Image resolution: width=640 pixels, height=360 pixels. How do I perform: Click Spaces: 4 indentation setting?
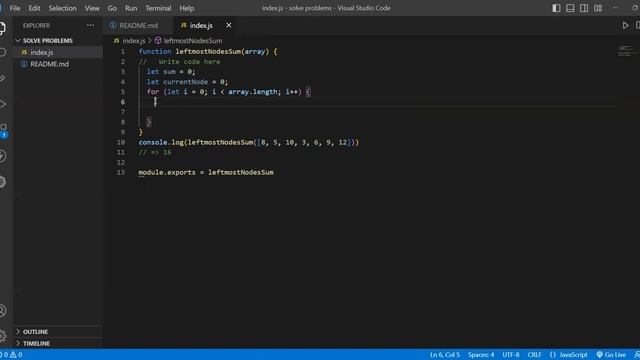(481, 355)
